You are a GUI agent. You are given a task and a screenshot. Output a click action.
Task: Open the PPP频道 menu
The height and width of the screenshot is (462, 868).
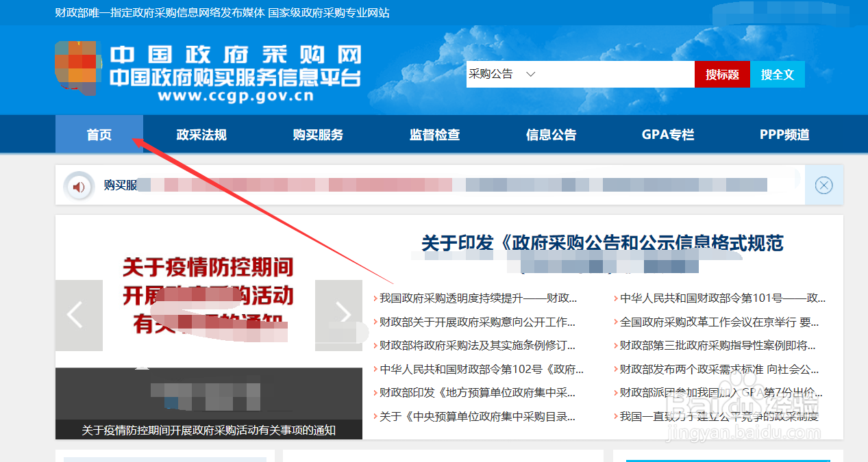click(x=784, y=135)
